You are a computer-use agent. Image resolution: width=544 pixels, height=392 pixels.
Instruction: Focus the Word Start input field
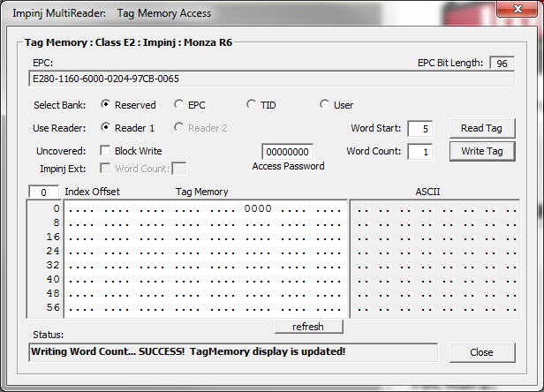419,129
